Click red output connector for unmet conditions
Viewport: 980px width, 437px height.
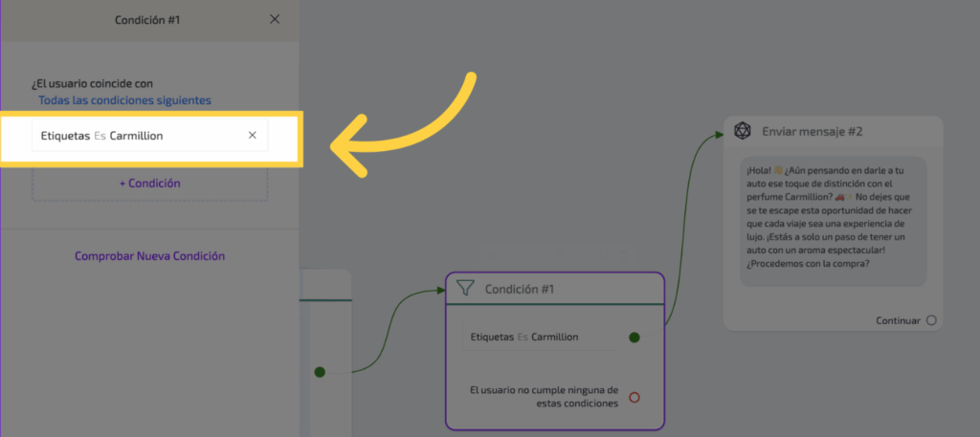point(634,397)
